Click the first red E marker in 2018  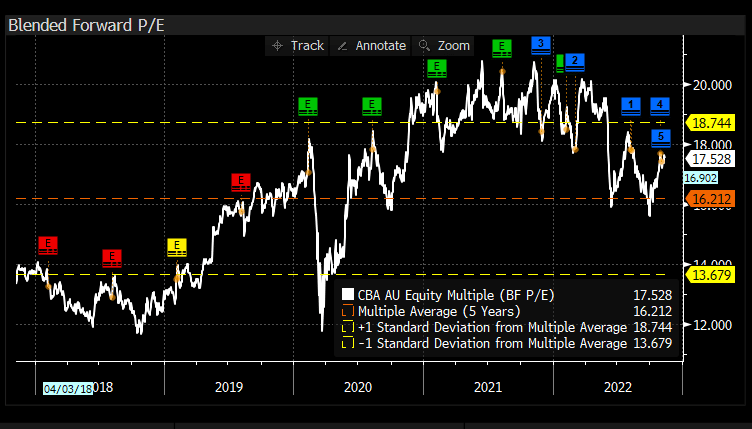[x=48, y=244]
